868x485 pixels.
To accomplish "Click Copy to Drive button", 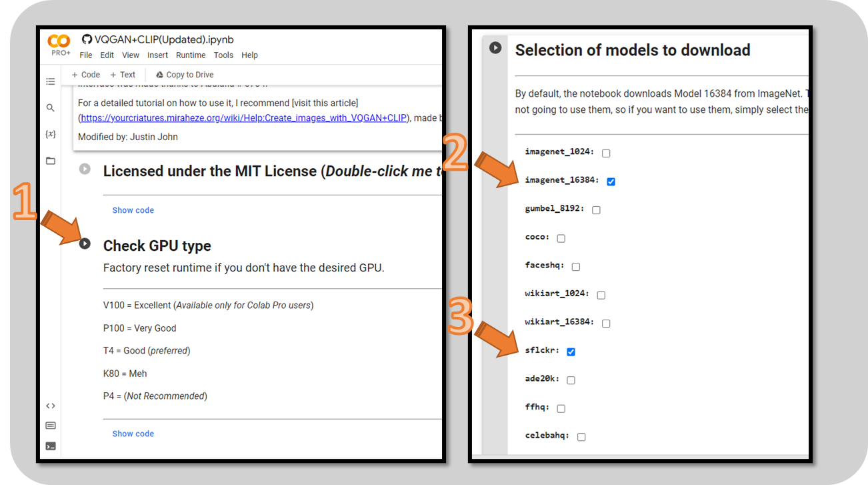I will pos(185,75).
